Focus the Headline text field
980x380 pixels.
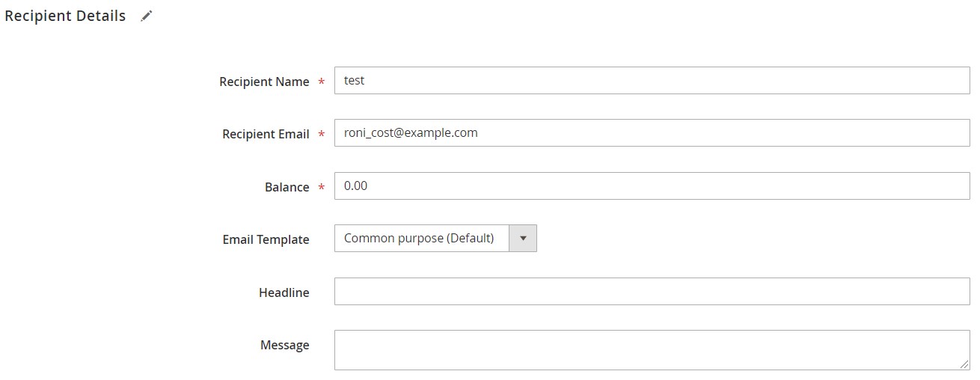point(651,292)
